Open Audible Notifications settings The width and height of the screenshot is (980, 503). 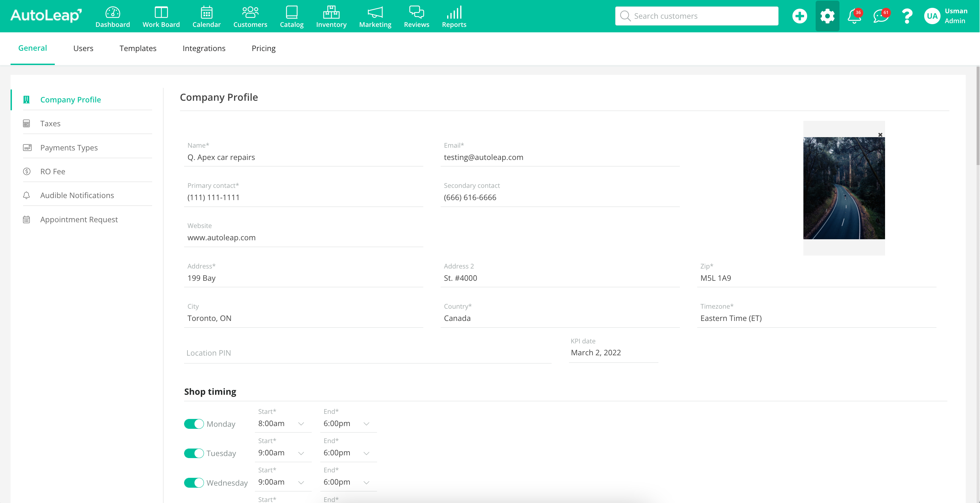point(77,195)
